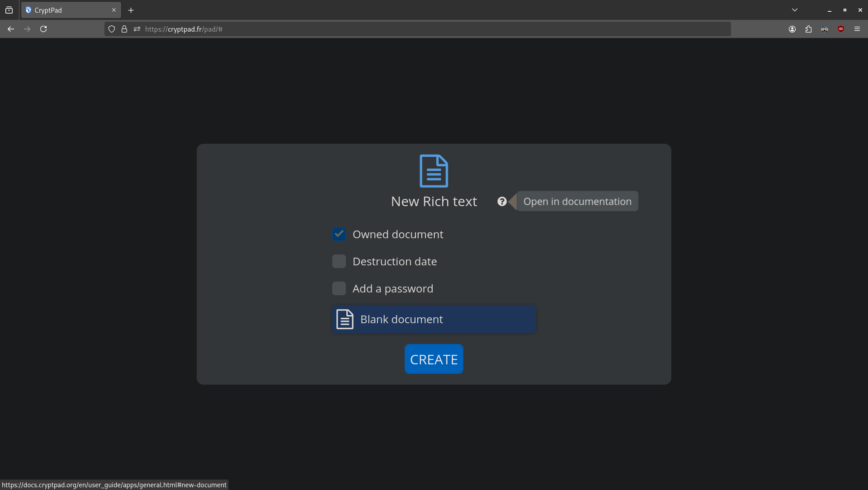Click the uBlock Origin shield icon
This screenshot has width=868, height=490.
[x=841, y=29]
